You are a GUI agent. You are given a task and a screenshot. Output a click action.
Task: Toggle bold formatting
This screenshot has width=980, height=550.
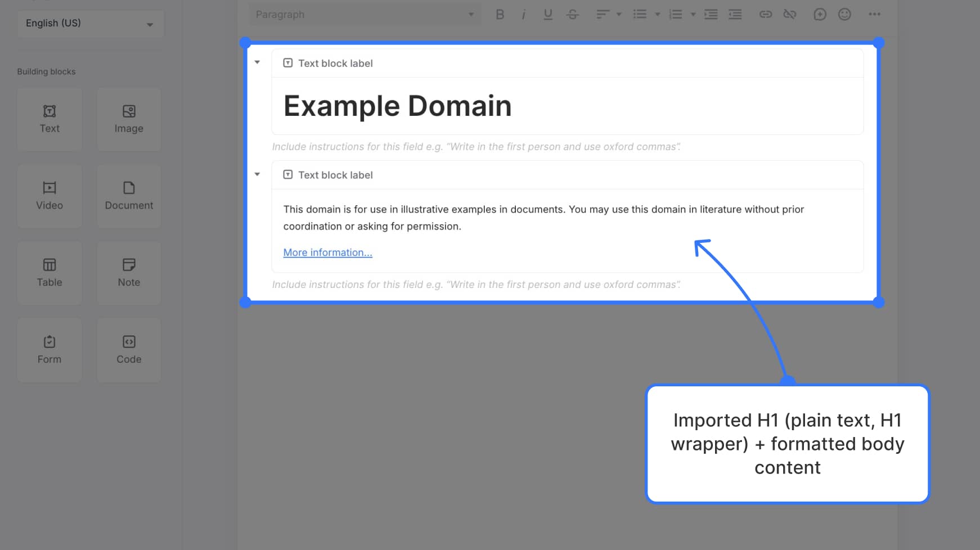500,15
